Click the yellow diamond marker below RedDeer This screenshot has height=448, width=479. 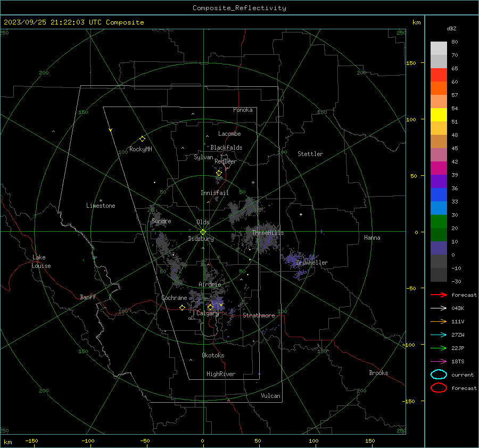pyautogui.click(x=219, y=173)
